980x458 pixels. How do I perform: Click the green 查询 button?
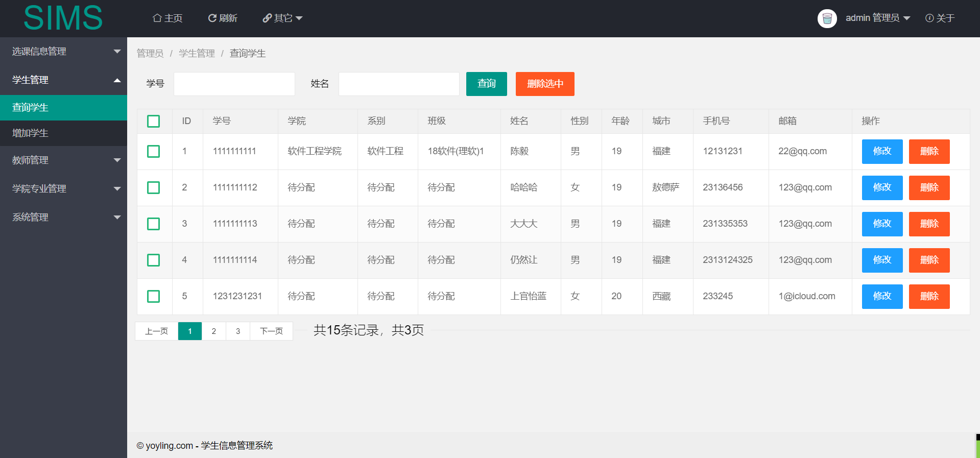487,84
